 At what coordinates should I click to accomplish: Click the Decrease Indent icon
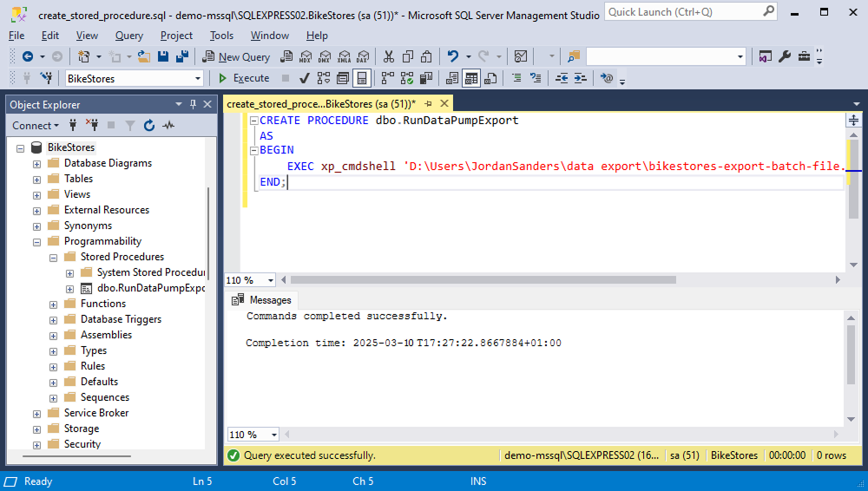coord(562,79)
